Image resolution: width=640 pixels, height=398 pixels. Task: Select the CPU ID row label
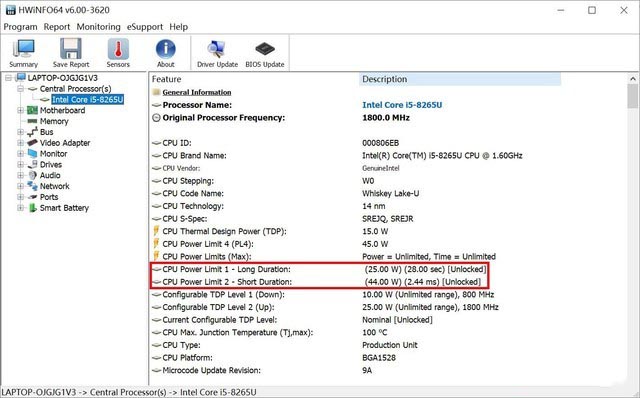pyautogui.click(x=177, y=143)
